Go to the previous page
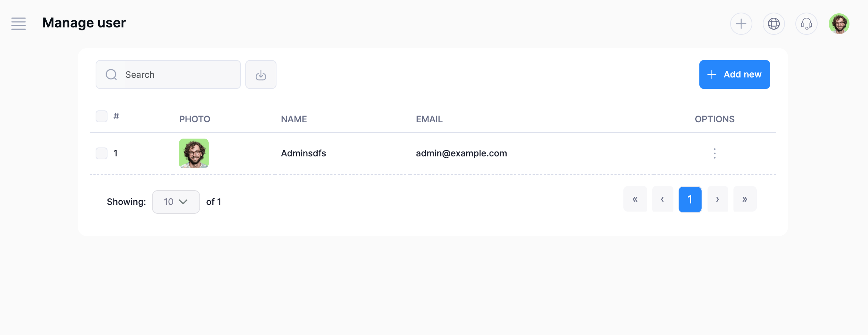The width and height of the screenshot is (868, 335). [662, 199]
